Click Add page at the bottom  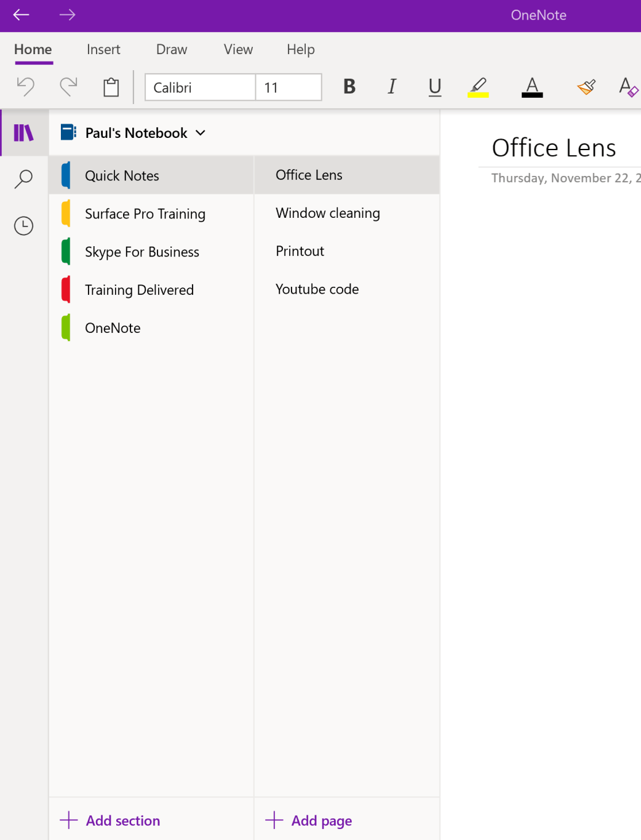[x=308, y=820]
